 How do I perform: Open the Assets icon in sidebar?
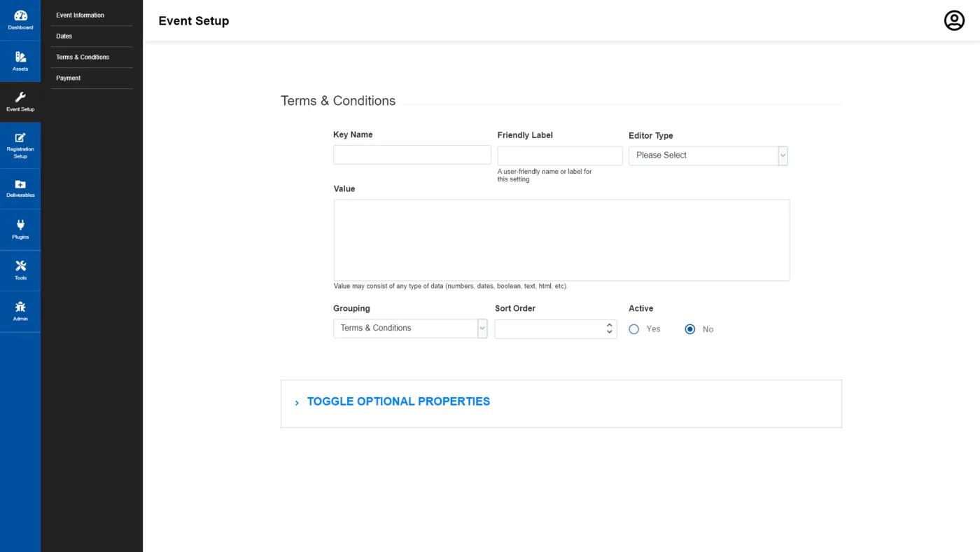coord(20,57)
